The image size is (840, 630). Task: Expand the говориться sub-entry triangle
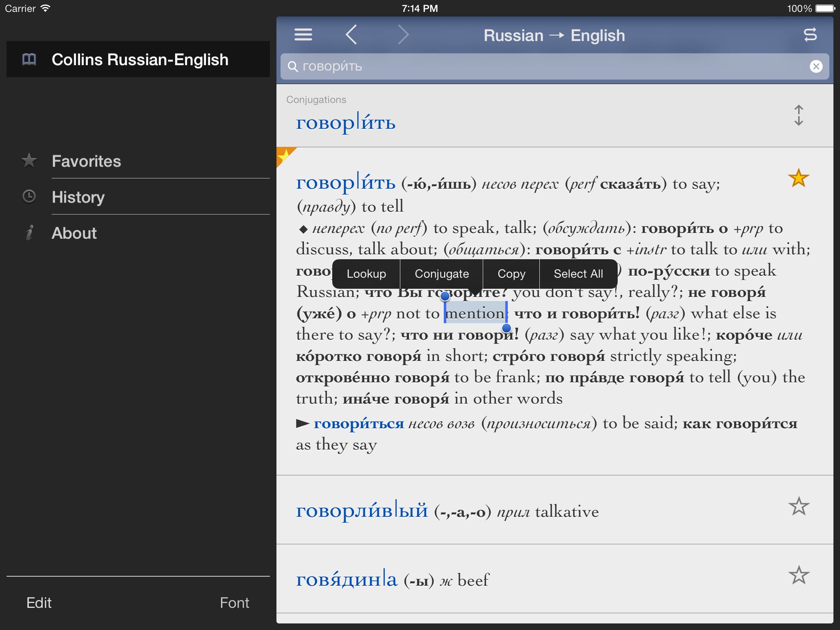tap(303, 423)
